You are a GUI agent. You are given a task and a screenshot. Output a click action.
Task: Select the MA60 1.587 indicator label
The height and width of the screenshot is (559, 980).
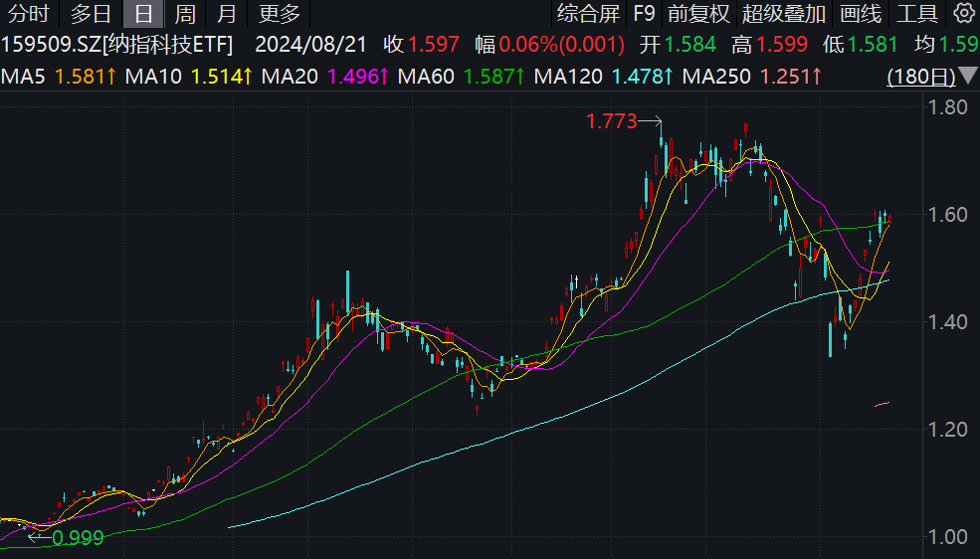[462, 77]
